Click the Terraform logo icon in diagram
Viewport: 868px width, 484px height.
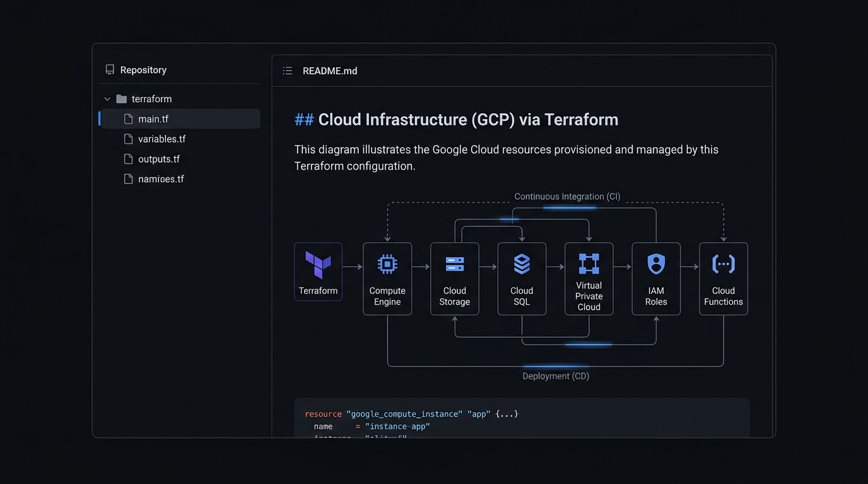(x=318, y=265)
